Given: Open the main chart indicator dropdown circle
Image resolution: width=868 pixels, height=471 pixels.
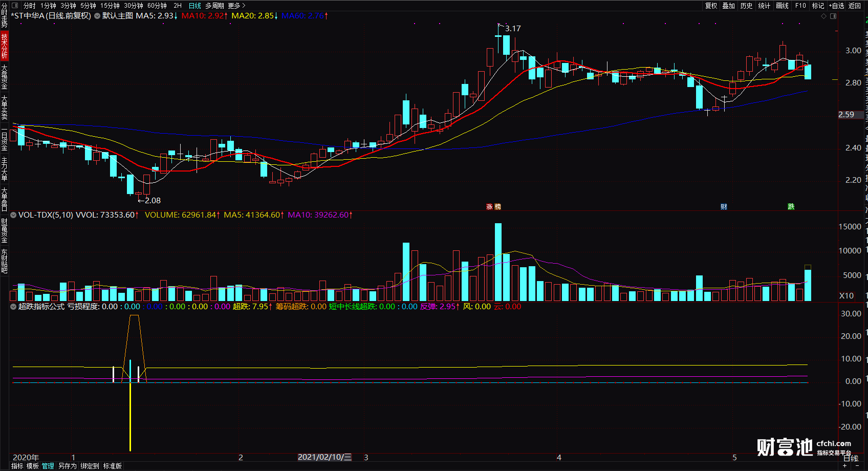Looking at the screenshot, I should tap(97, 16).
